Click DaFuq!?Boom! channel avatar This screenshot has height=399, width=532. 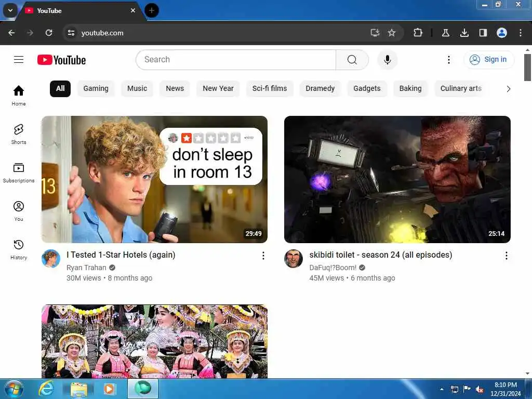[294, 259]
